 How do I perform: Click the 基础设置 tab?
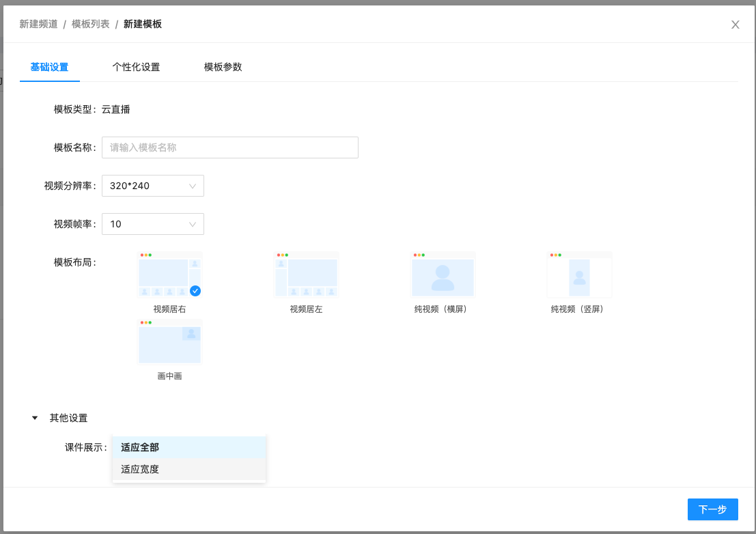(49, 67)
